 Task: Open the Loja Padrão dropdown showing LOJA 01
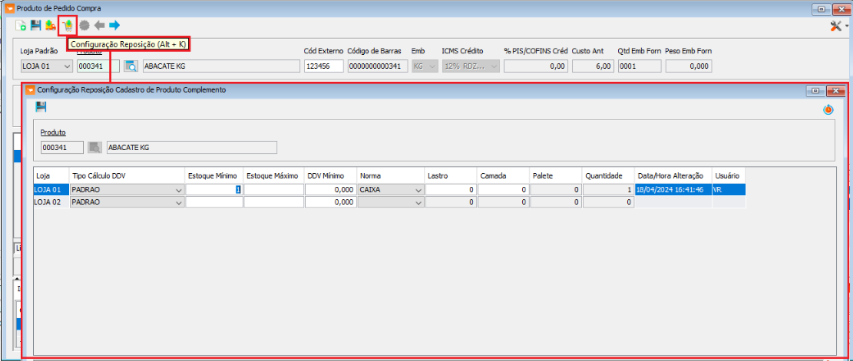point(46,66)
